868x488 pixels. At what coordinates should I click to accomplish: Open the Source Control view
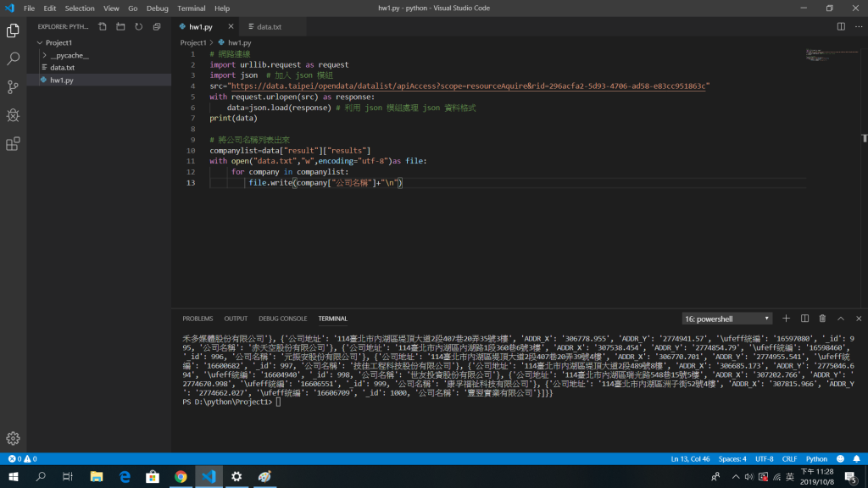point(13,87)
